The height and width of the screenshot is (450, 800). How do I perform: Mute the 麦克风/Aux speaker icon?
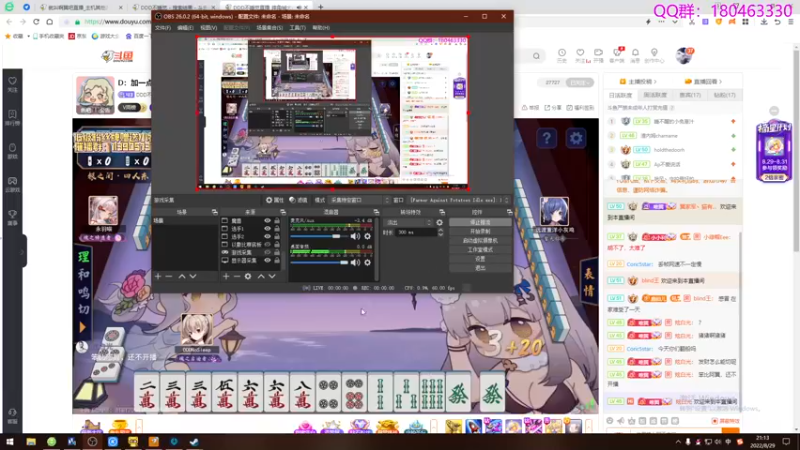[356, 236]
